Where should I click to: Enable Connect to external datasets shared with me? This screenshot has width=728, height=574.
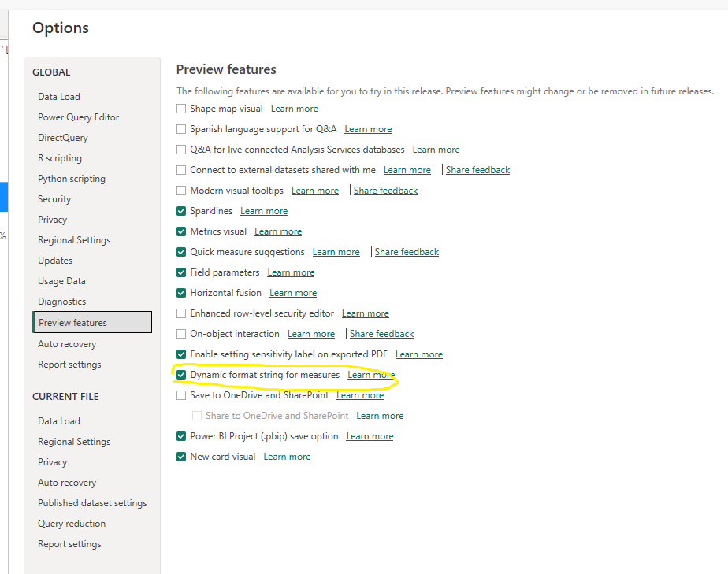click(181, 170)
